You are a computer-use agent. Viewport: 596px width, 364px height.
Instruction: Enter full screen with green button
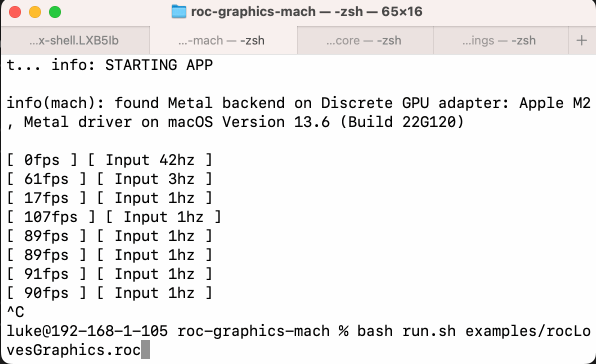click(x=55, y=12)
